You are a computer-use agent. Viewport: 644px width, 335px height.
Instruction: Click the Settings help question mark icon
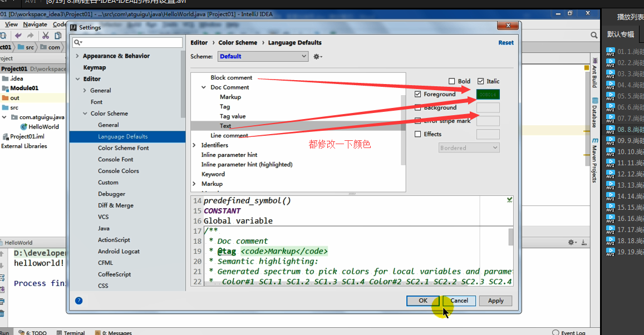pyautogui.click(x=79, y=300)
